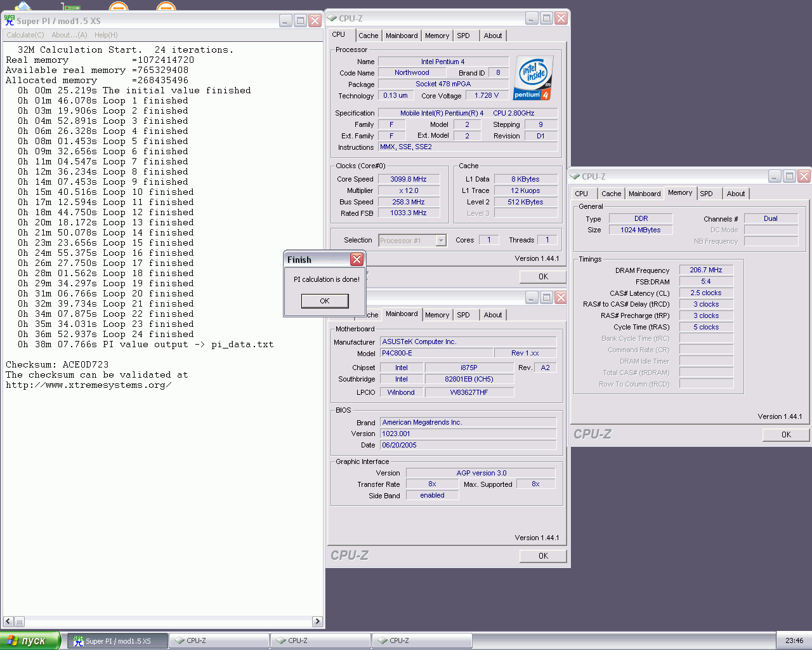
Task: Click the Core Speed 3099.8 MHz field
Action: pyautogui.click(x=409, y=179)
